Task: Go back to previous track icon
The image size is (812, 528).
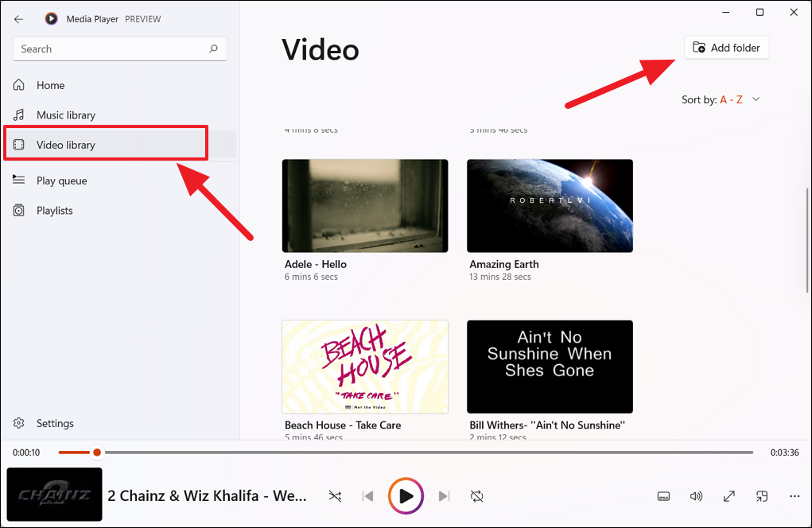Action: pyautogui.click(x=367, y=495)
